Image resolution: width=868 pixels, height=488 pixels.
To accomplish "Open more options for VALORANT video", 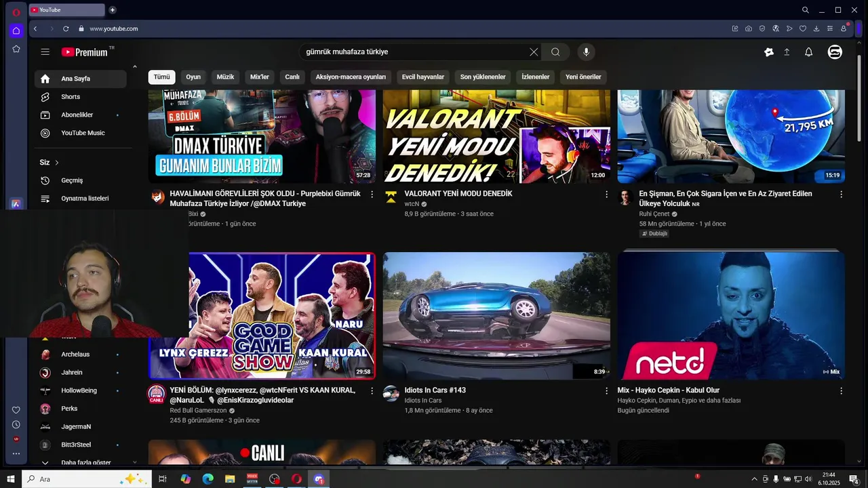I will (x=606, y=195).
